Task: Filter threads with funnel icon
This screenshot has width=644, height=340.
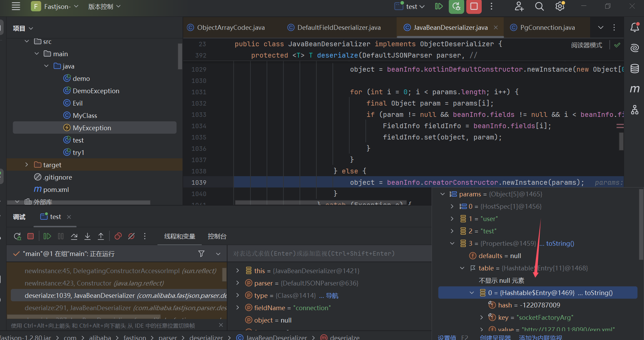Action: [x=201, y=254]
